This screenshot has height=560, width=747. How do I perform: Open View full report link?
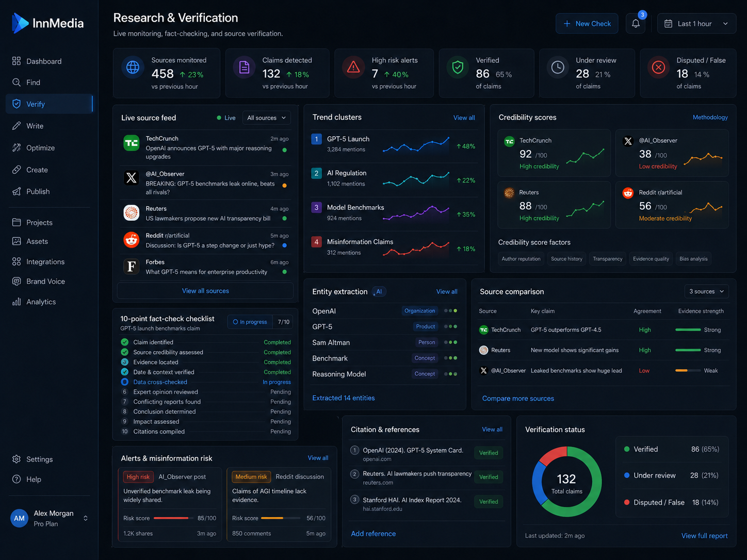point(704,536)
